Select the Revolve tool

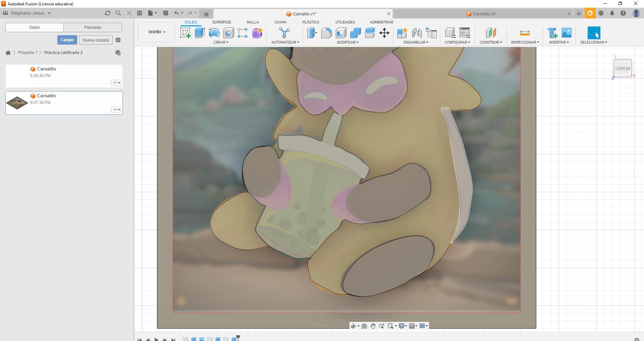coord(214,33)
